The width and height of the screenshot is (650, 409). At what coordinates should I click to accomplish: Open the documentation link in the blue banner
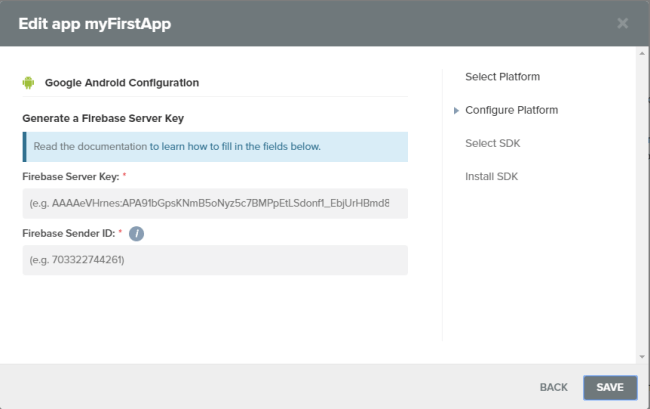click(235, 147)
